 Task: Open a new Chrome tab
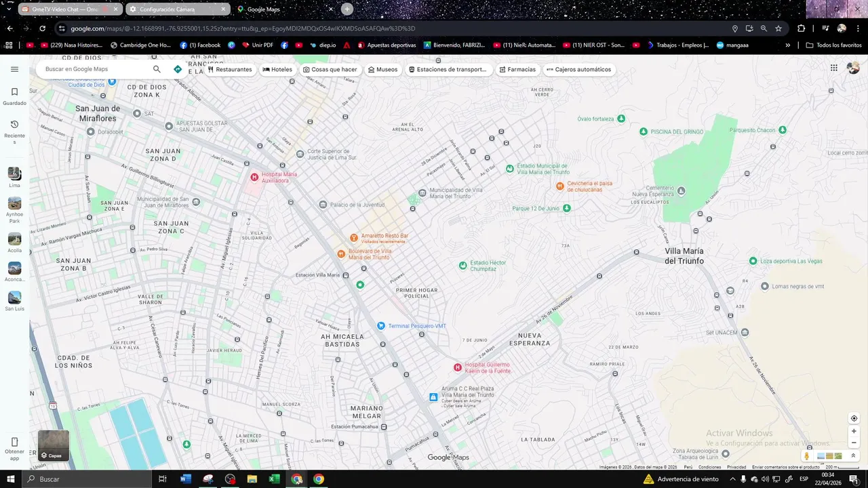[x=347, y=9]
